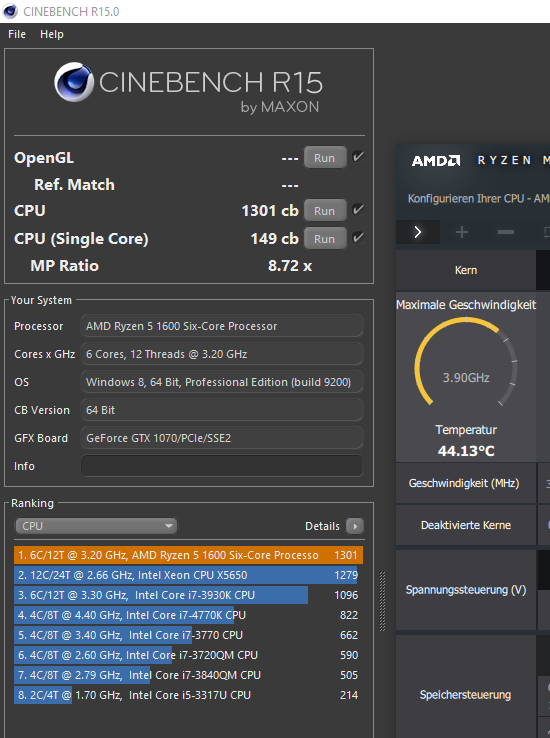Click the Cores x GHz field
The width and height of the screenshot is (550, 738).
222,354
